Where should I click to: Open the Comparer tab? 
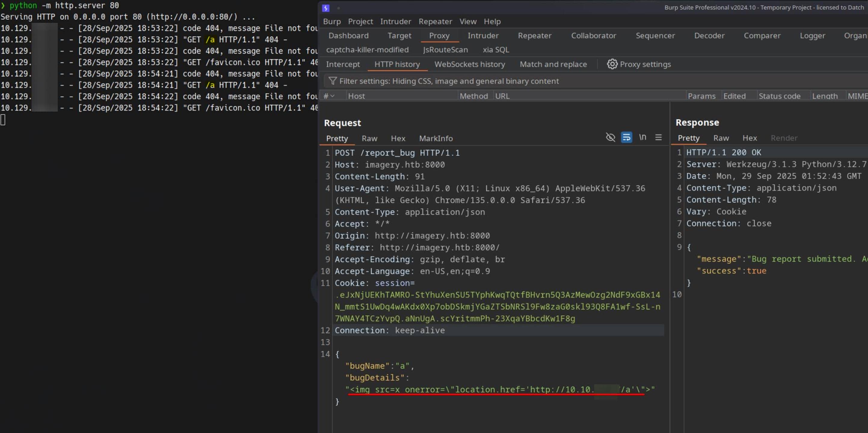pyautogui.click(x=762, y=36)
